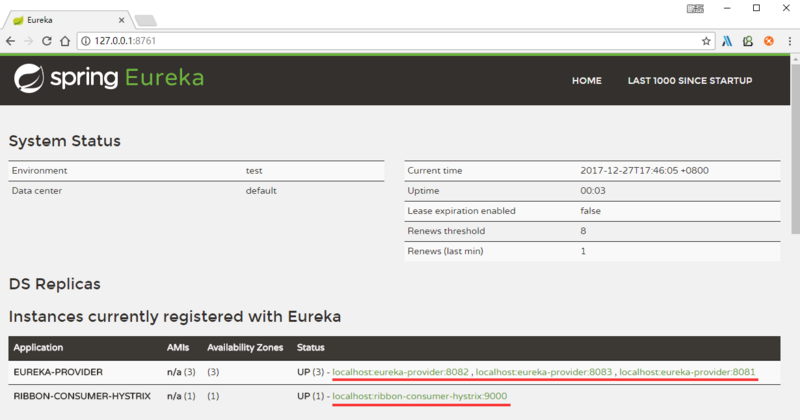Click the Availability Zones column header
The height and width of the screenshot is (420, 800).
(245, 348)
